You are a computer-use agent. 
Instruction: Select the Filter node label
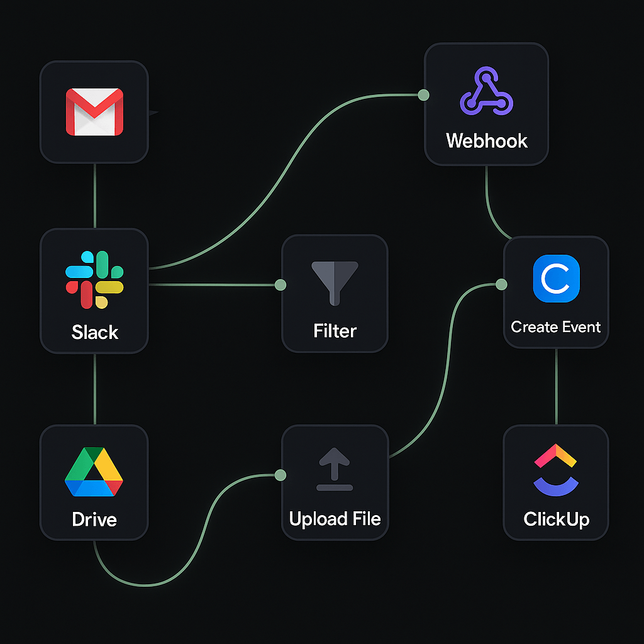click(335, 331)
